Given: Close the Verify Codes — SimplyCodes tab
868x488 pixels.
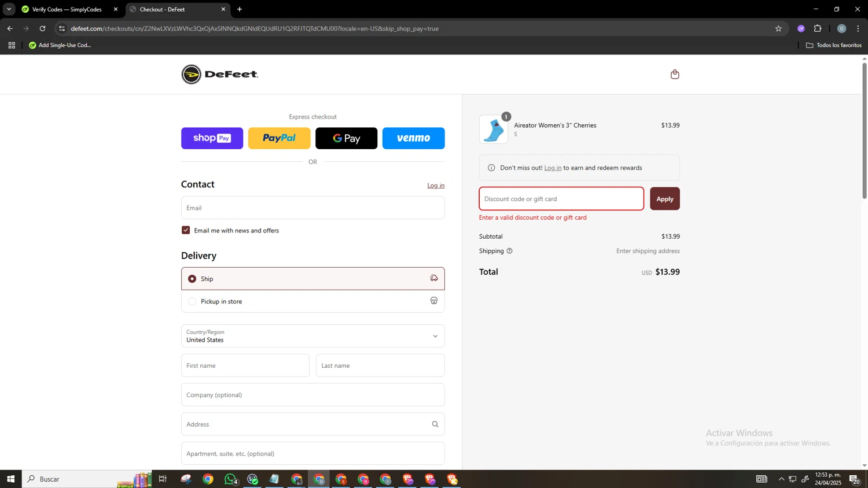Looking at the screenshot, I should pos(115,9).
